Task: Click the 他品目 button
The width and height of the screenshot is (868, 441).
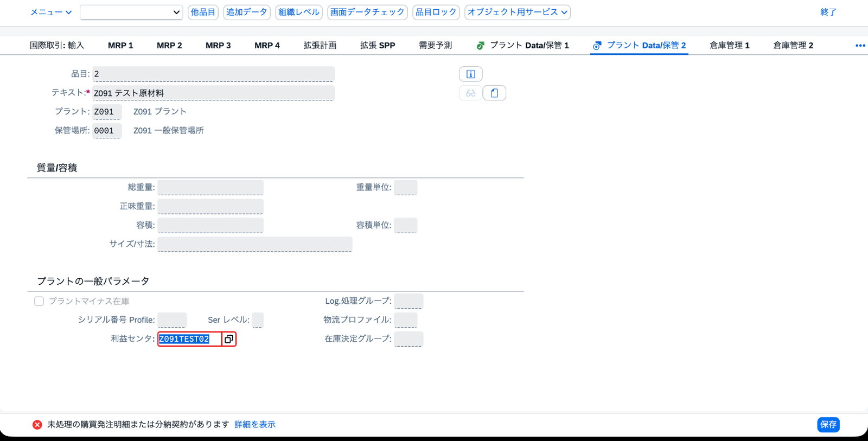Action: 203,12
